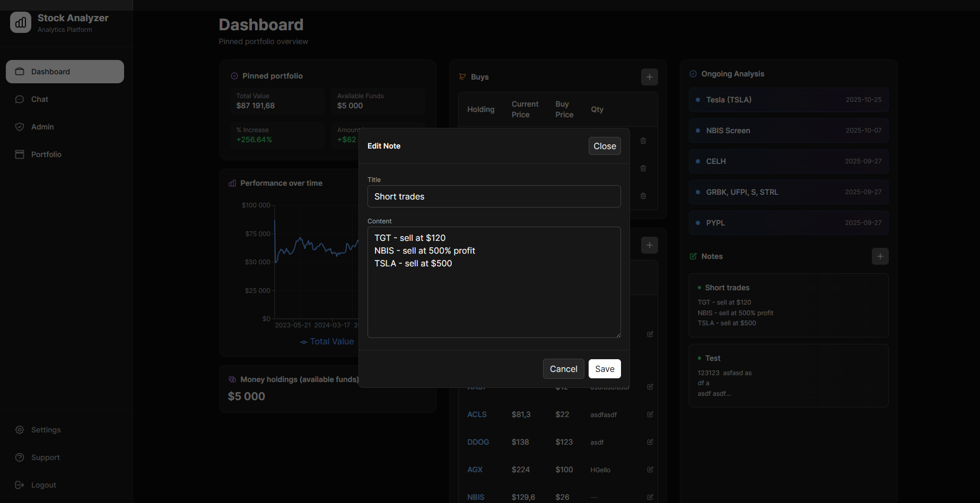Save the edited note
Viewport: 980px width, 503px height.
click(604, 369)
